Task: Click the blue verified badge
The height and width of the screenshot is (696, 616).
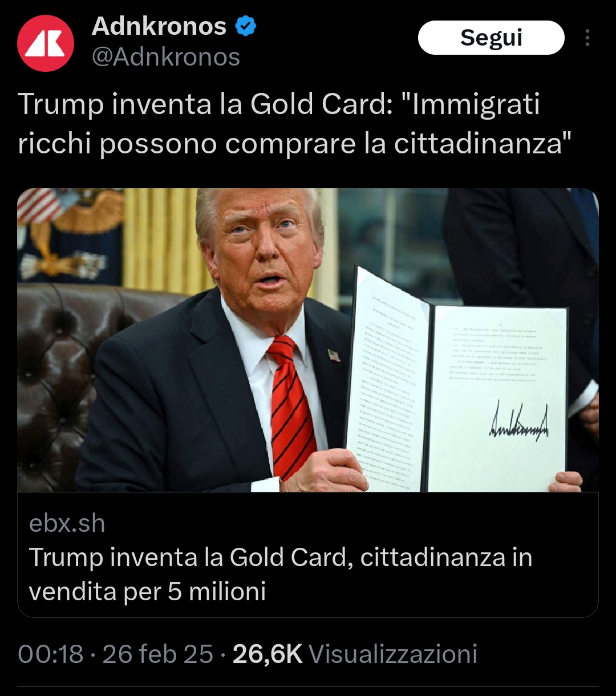Action: coord(246,26)
